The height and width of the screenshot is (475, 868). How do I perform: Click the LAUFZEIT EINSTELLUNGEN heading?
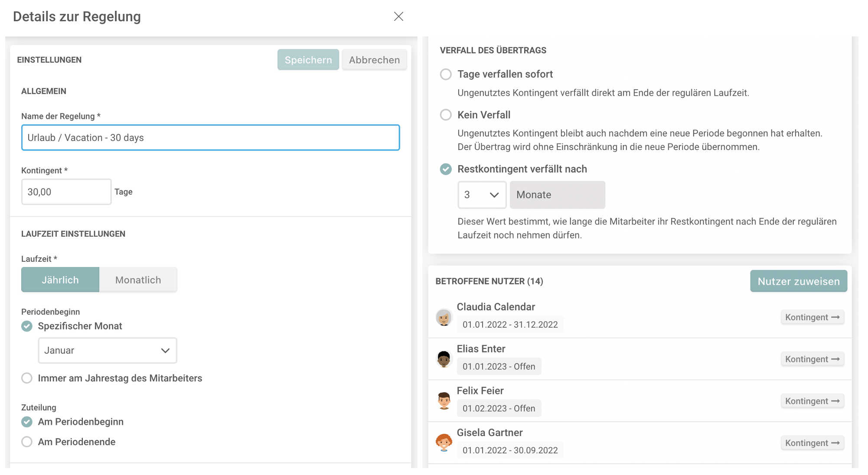73,234
